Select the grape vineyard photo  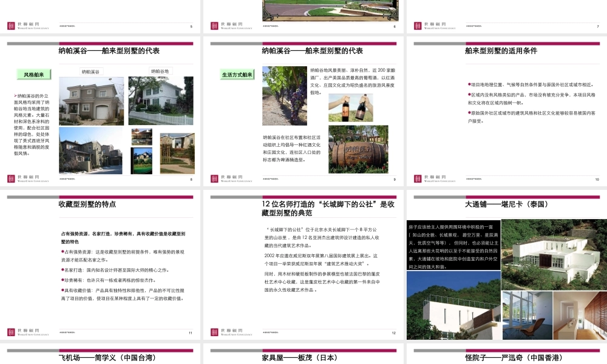tap(285, 95)
